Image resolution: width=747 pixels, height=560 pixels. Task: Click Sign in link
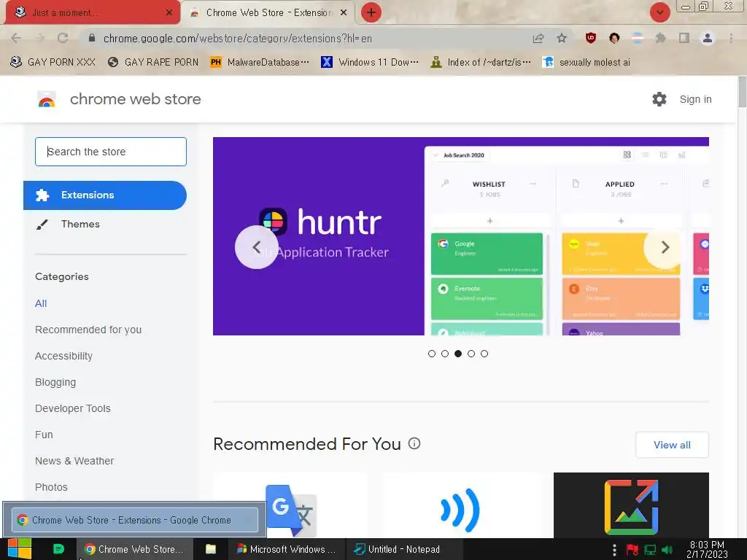(695, 99)
